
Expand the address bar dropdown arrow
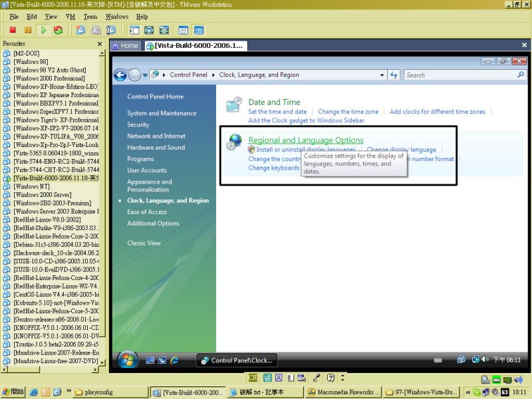tap(382, 75)
